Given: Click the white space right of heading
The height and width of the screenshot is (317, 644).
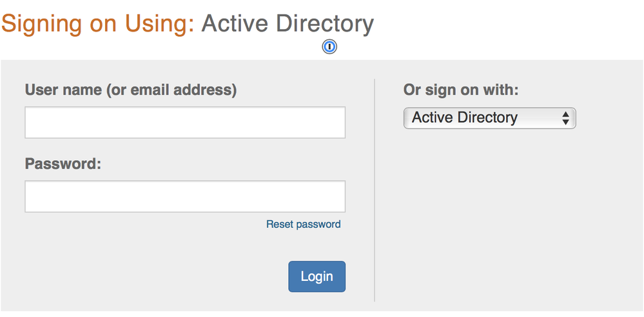Looking at the screenshot, I should click(509, 25).
